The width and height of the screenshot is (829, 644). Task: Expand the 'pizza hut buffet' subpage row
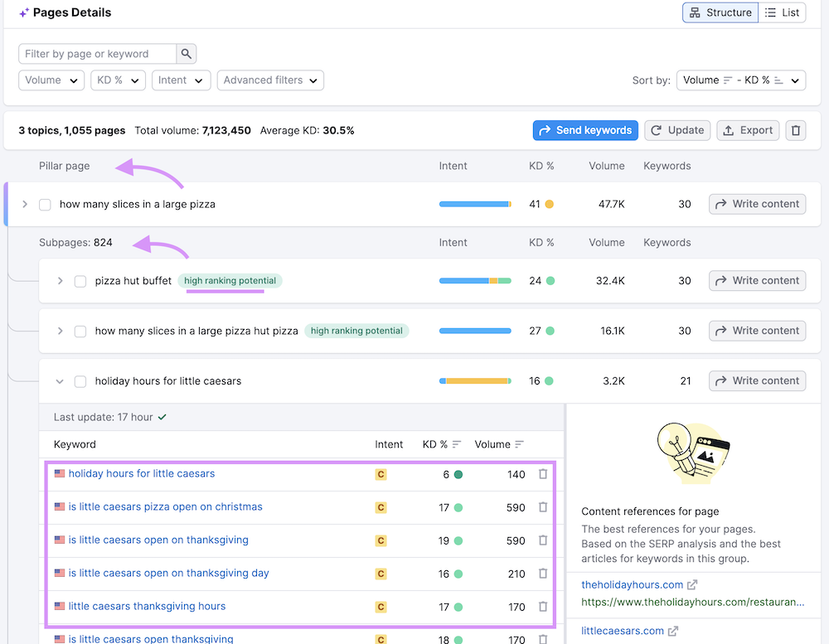pos(60,281)
